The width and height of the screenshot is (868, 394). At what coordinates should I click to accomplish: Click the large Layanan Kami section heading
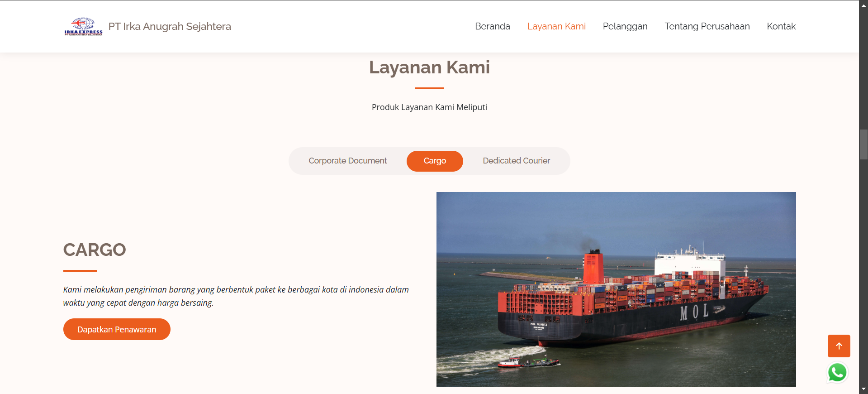(429, 67)
